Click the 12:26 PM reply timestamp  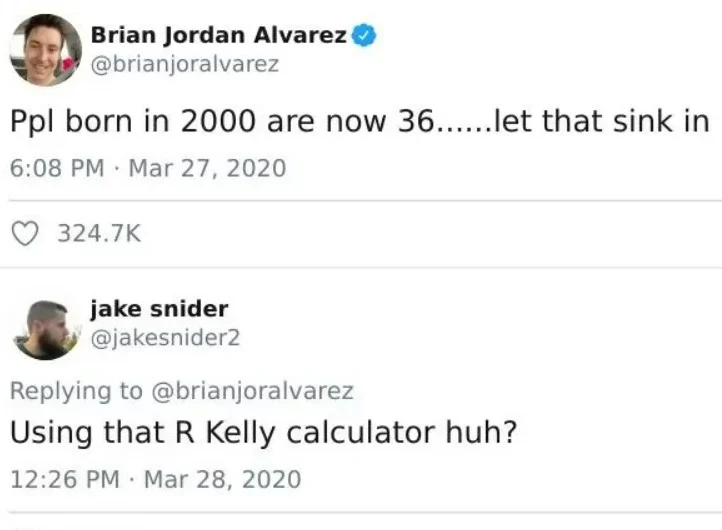tap(65, 479)
